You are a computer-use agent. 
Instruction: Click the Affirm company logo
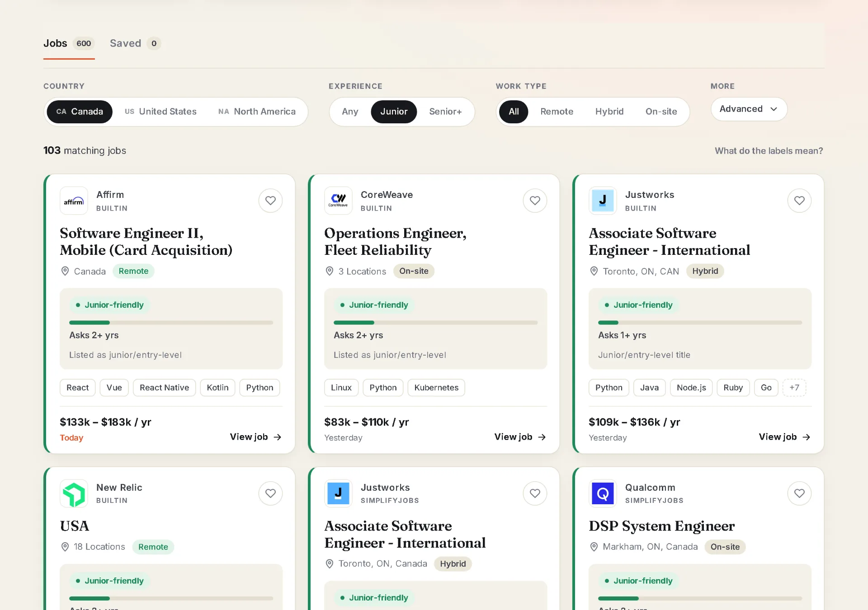click(x=74, y=201)
